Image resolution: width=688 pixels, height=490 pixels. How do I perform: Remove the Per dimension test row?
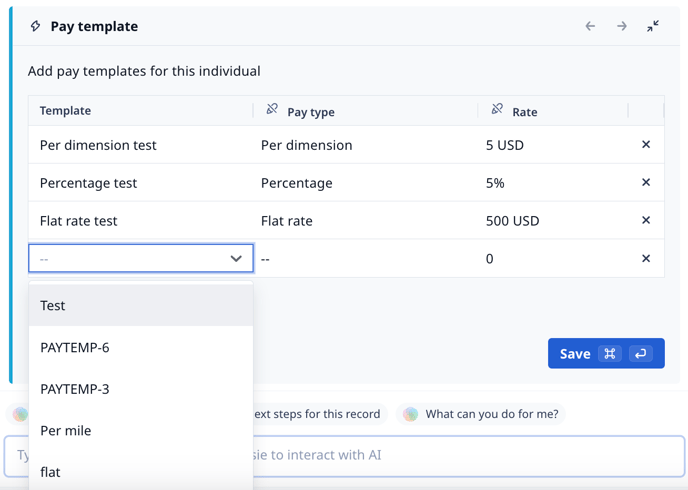(x=646, y=145)
